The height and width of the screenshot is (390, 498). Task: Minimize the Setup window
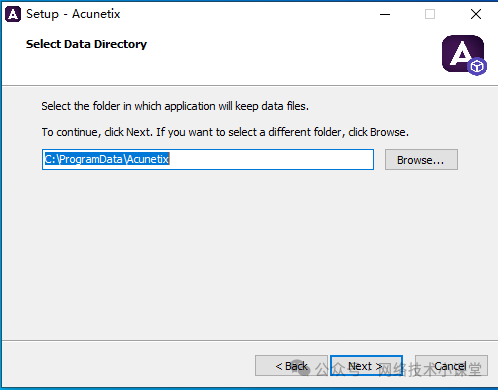tap(385, 14)
